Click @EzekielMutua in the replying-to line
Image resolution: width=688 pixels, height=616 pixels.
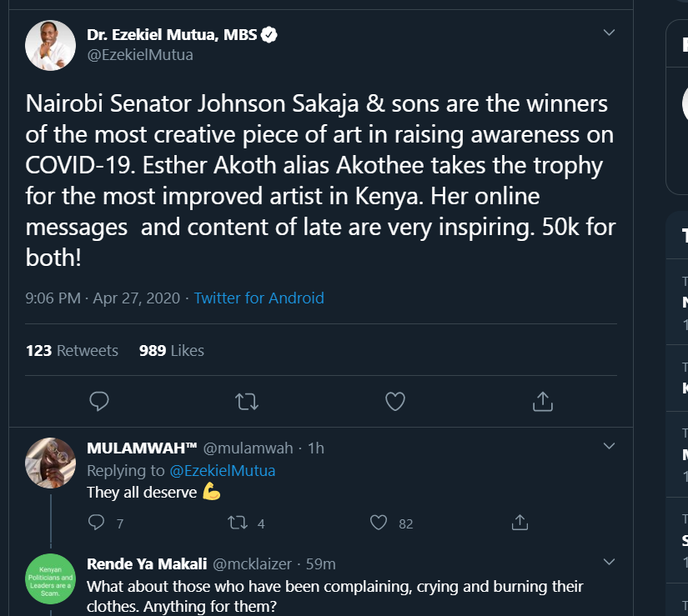point(222,470)
